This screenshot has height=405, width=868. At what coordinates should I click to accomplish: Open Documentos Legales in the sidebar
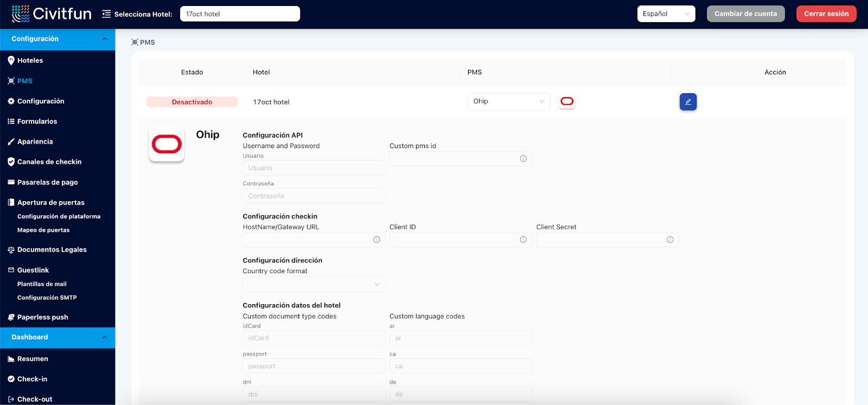click(x=52, y=250)
